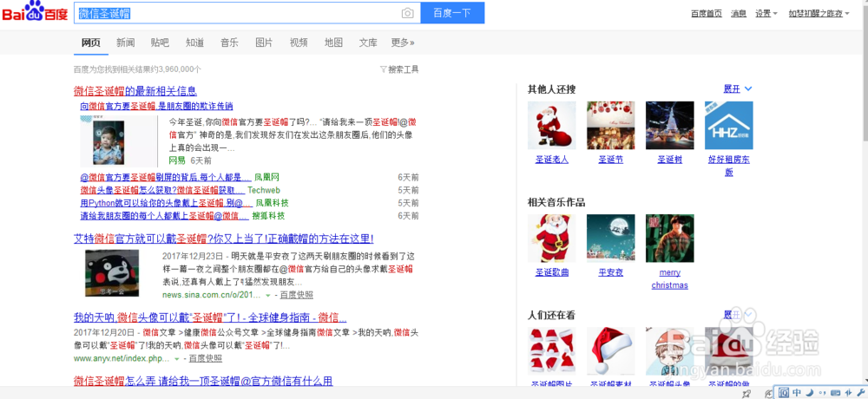Open 微信头像圣诞帽怎么获取 Techweb link
Viewport: 868px width, 399px height.
click(162, 190)
